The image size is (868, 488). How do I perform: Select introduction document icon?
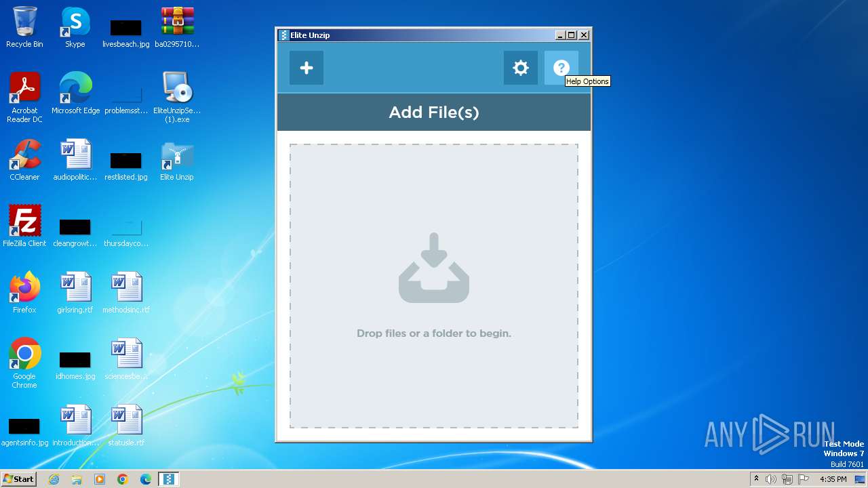(x=75, y=426)
